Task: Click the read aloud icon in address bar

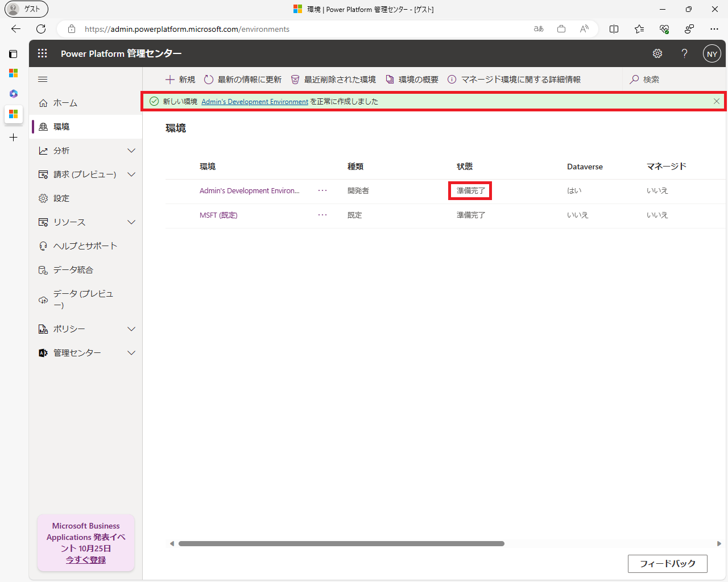Action: pyautogui.click(x=584, y=29)
